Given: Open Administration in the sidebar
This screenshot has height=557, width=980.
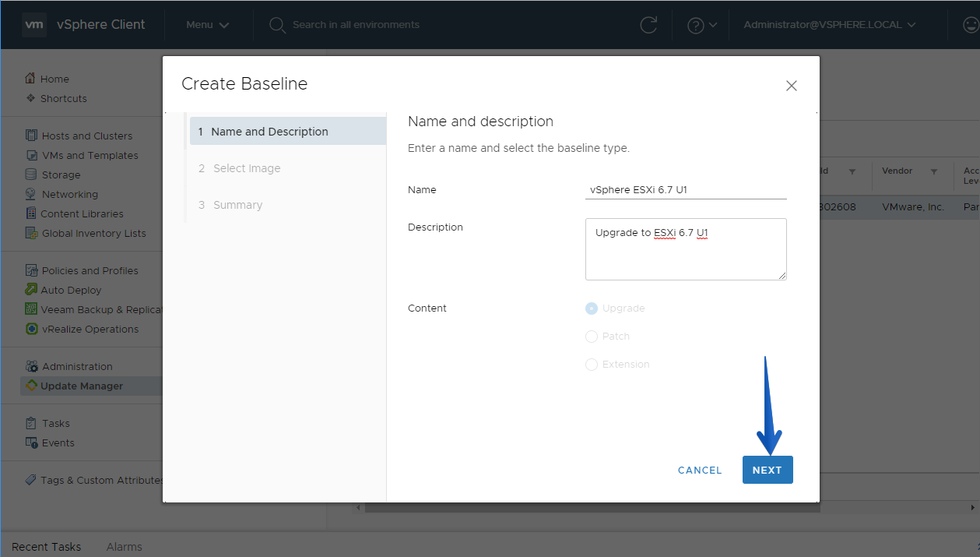Looking at the screenshot, I should click(x=77, y=366).
